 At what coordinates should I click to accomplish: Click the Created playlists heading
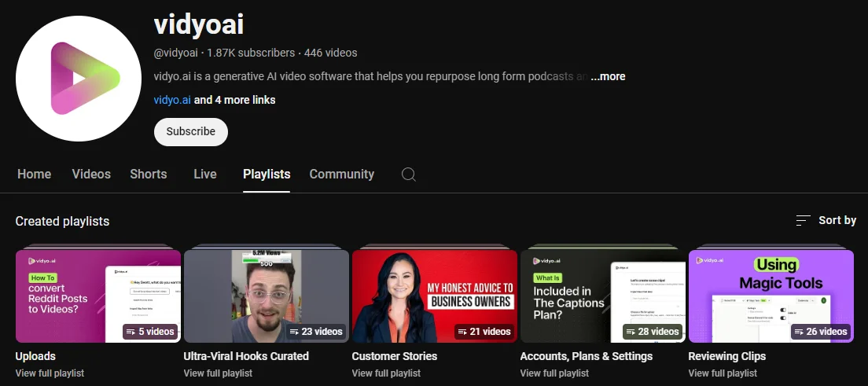(x=63, y=221)
